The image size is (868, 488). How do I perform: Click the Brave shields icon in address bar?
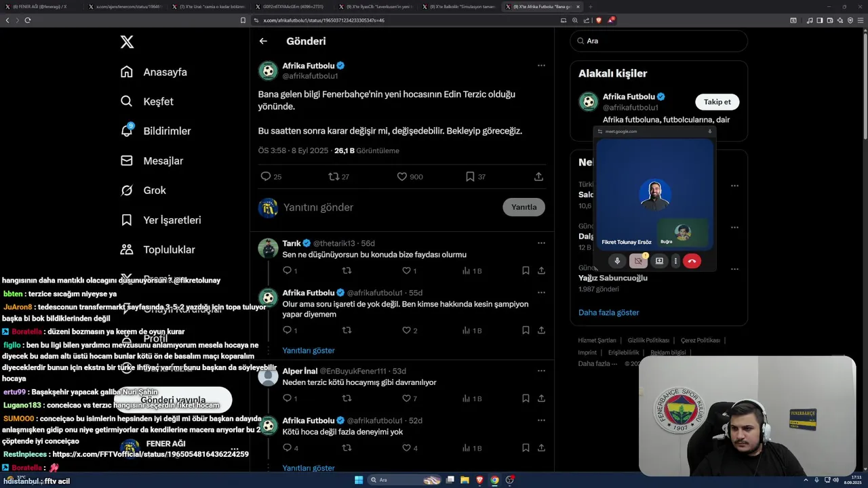[599, 20]
